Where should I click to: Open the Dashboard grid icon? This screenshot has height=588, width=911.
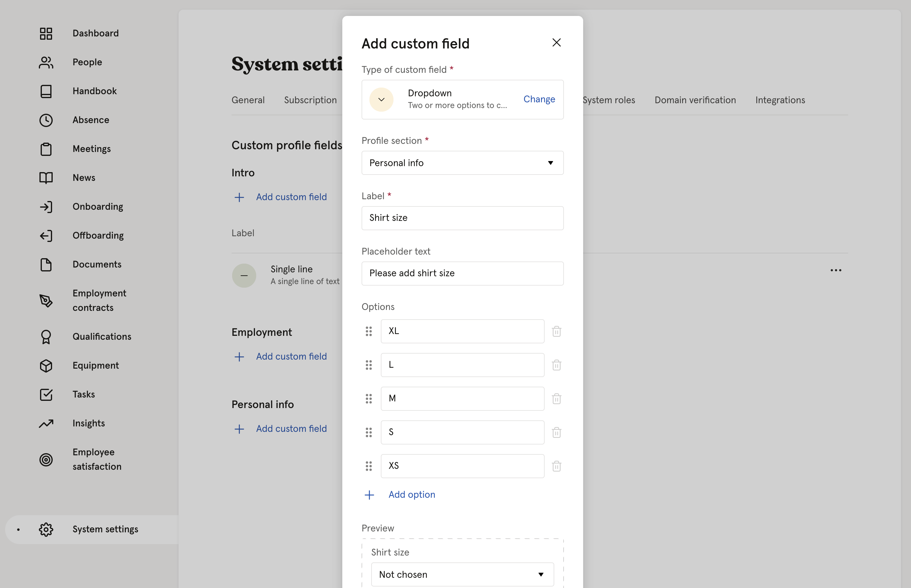[x=46, y=33]
